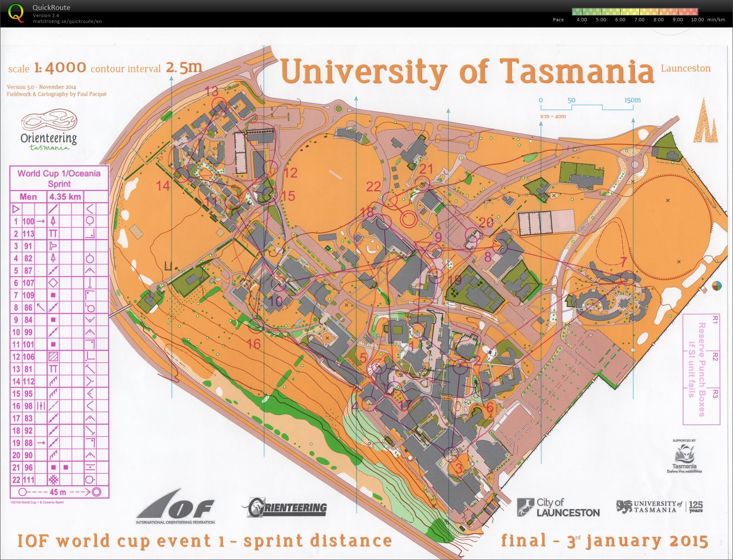
Task: Open the matstroeng.se/quickroute/en link
Action: pos(67,21)
